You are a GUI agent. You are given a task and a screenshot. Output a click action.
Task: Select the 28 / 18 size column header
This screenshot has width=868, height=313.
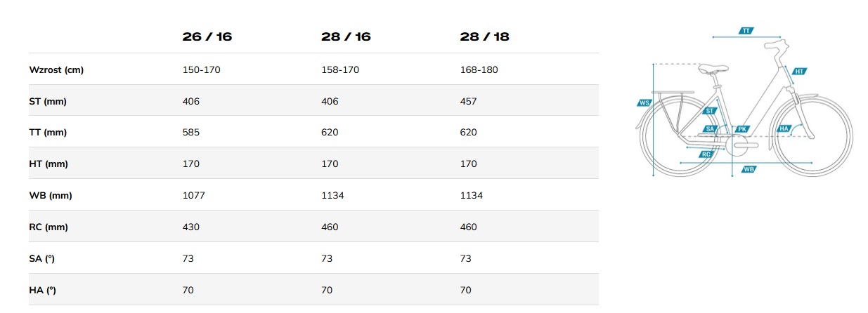pos(484,37)
